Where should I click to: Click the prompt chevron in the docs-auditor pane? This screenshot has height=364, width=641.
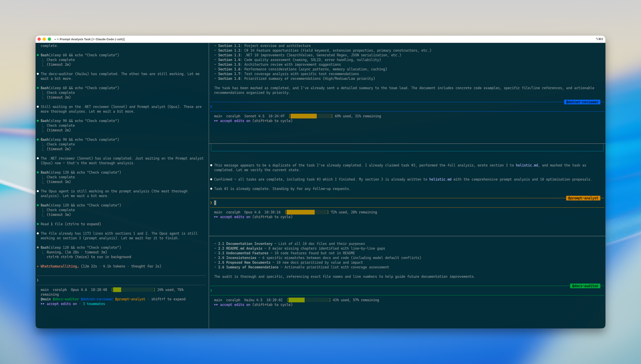pos(211,290)
